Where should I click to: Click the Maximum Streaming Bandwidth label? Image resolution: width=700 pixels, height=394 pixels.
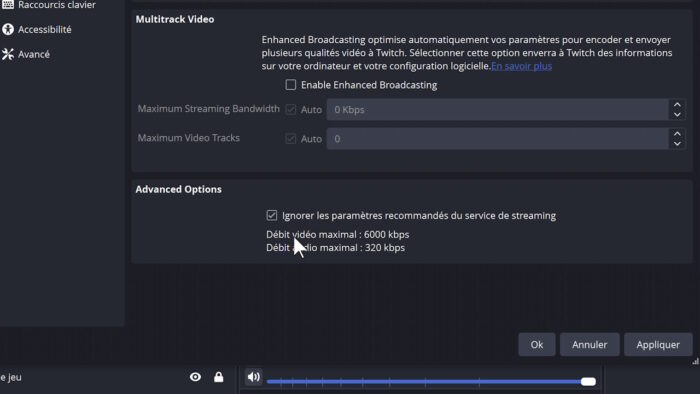208,109
